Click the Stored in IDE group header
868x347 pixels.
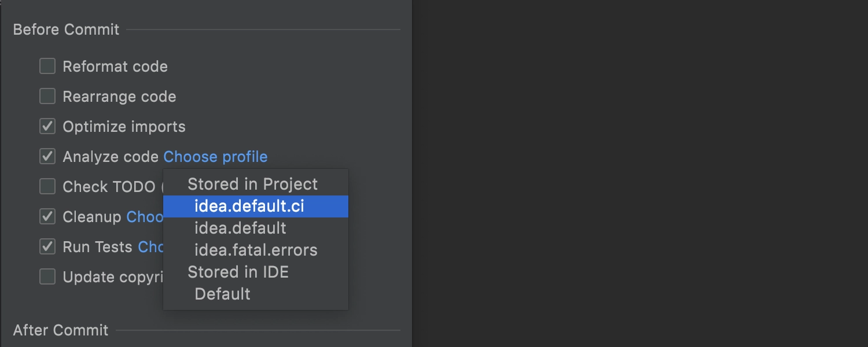coord(238,272)
